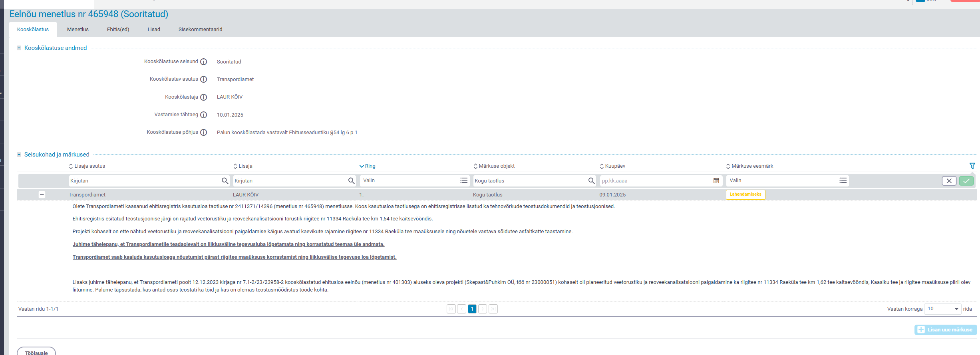980x355 pixels.
Task: Open info icon next to Kooskõlastaja
Action: (203, 97)
